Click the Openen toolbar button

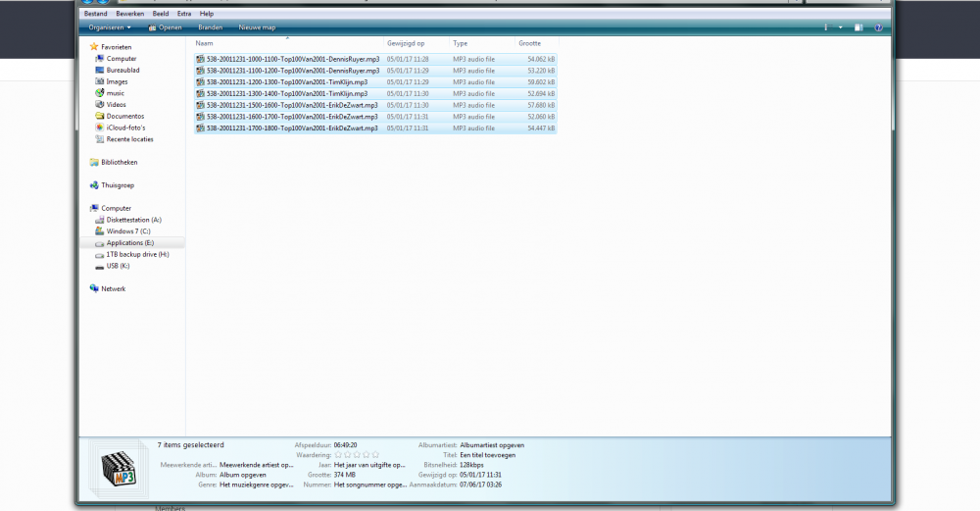pyautogui.click(x=166, y=27)
